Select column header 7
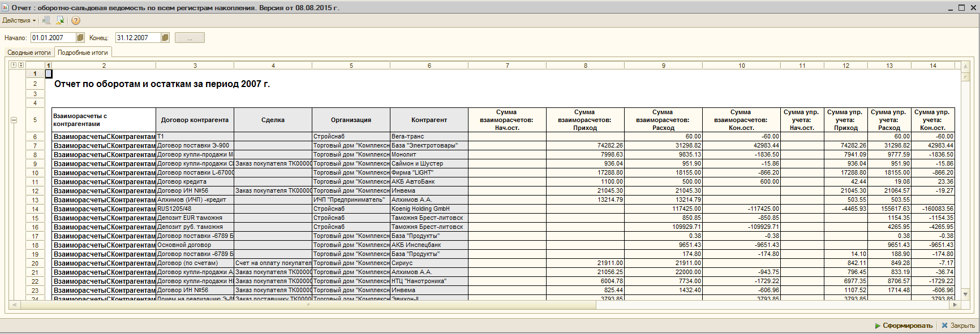 coord(508,66)
